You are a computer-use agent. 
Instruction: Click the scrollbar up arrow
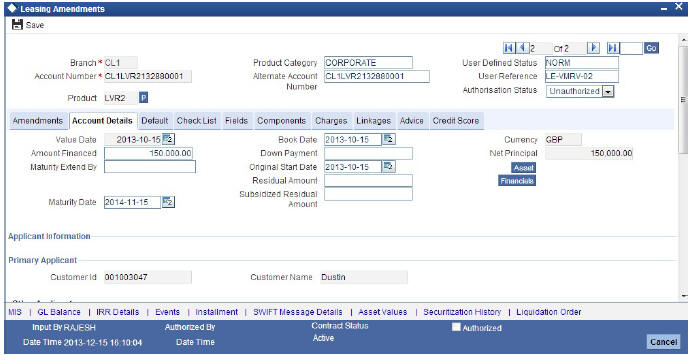tap(683, 39)
